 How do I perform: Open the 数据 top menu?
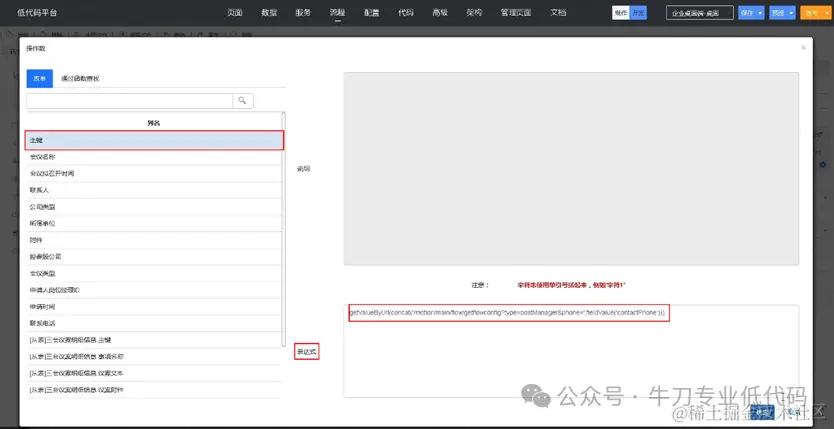[269, 13]
